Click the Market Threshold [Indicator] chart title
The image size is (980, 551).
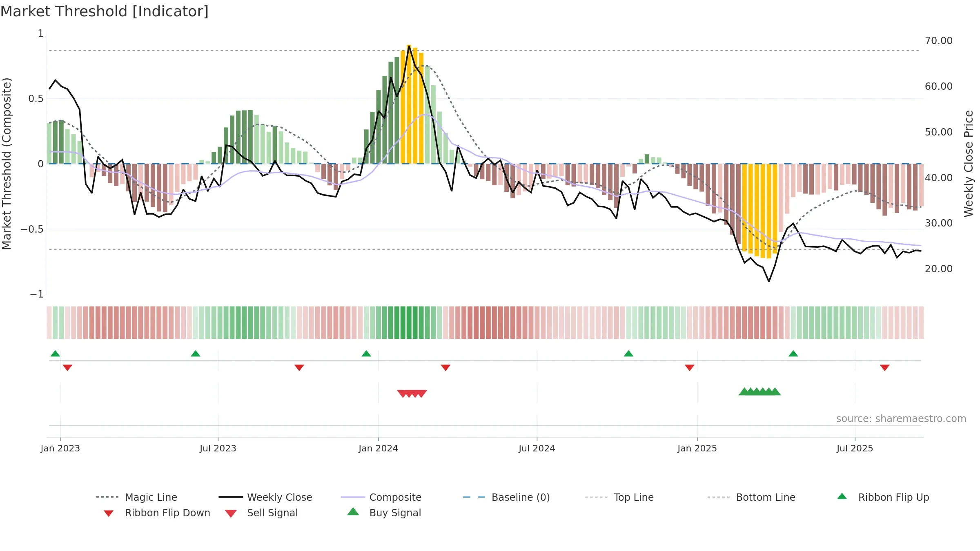coord(105,11)
